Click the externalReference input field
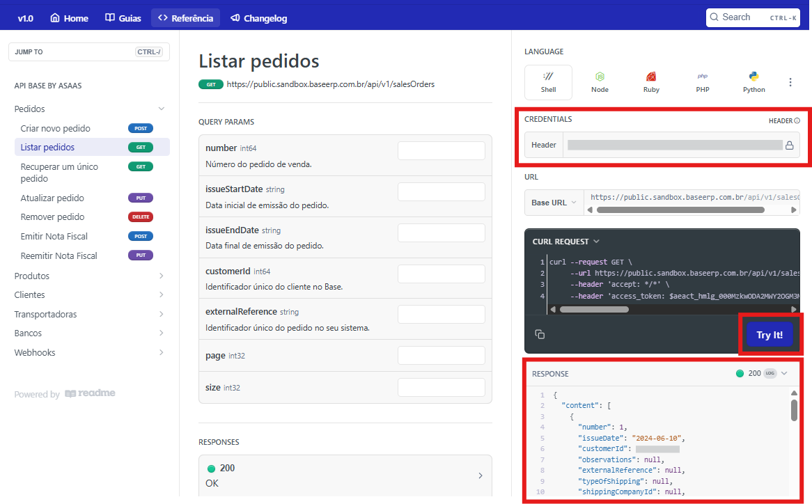The image size is (812, 504). 442,314
